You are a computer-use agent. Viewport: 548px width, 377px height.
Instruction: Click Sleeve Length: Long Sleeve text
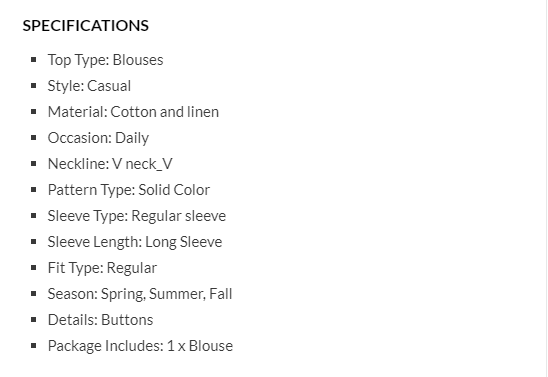[x=135, y=242]
